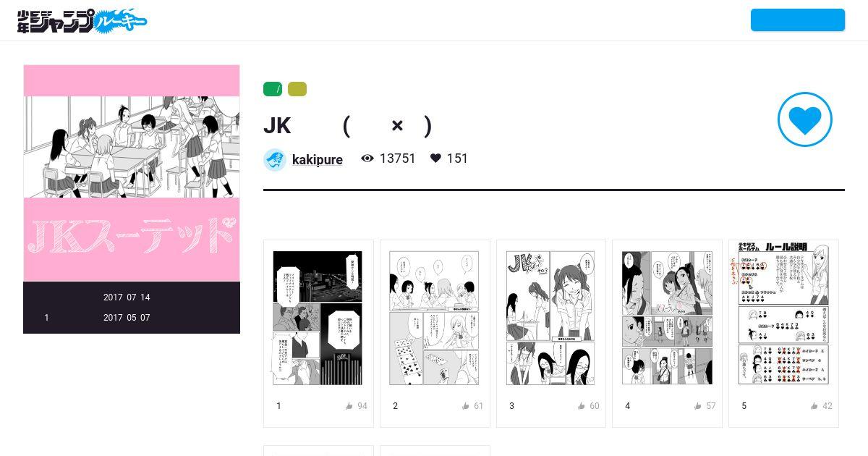Click the thumbs-up icon on episode 1
Screen dimensions: 868x456
tap(349, 406)
